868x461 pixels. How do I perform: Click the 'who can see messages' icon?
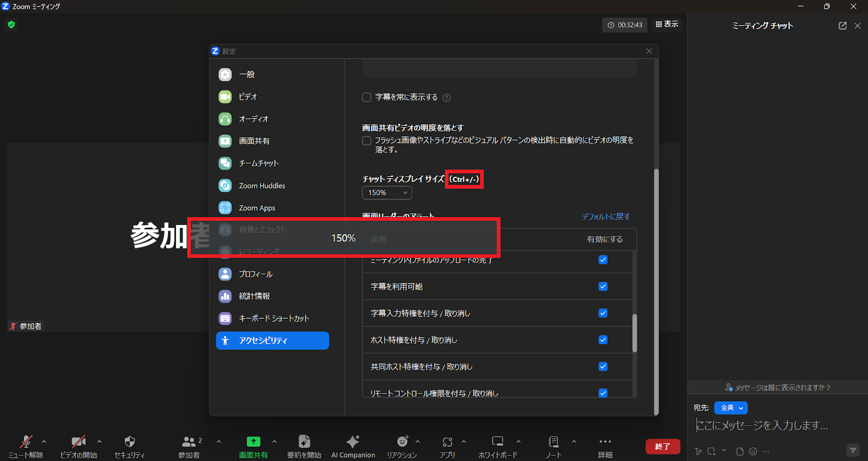click(729, 387)
